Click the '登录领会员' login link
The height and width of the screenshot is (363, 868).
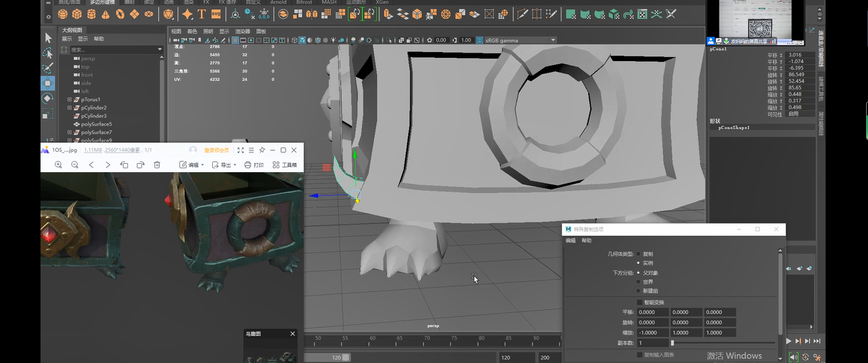tap(216, 150)
